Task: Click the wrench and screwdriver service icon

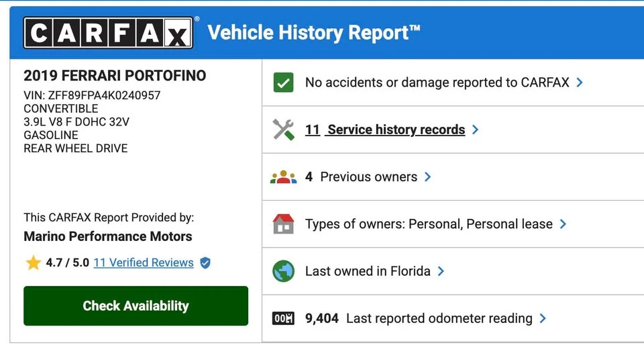Action: click(283, 130)
